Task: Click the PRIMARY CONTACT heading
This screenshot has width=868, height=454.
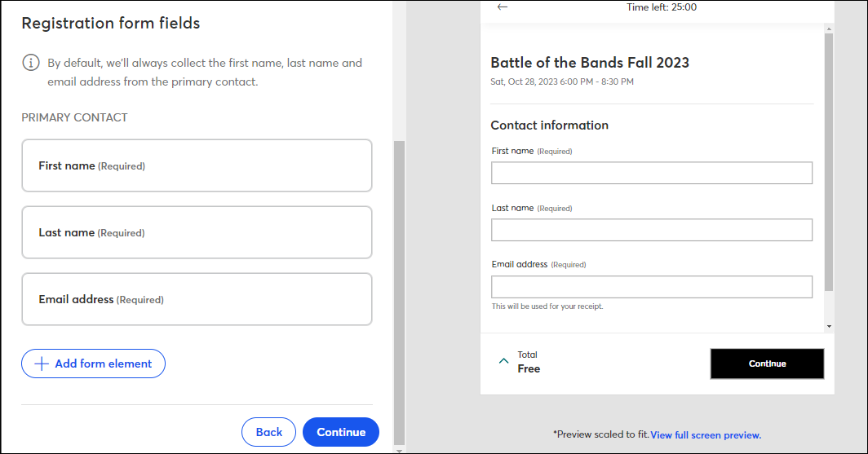Action: (75, 117)
